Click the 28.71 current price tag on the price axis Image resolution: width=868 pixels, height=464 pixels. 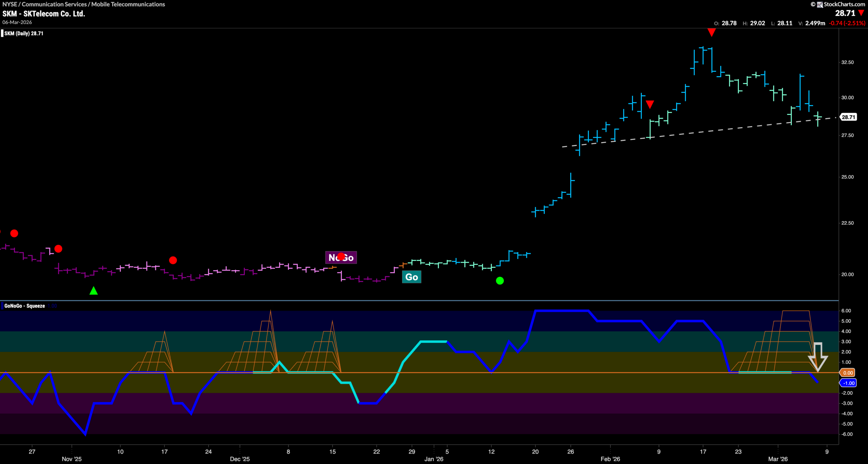[848, 117]
